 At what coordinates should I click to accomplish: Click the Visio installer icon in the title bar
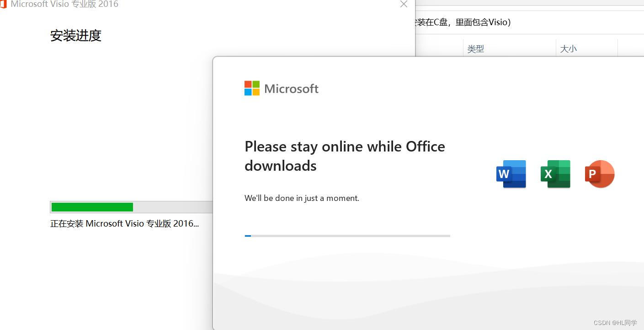(4, 4)
